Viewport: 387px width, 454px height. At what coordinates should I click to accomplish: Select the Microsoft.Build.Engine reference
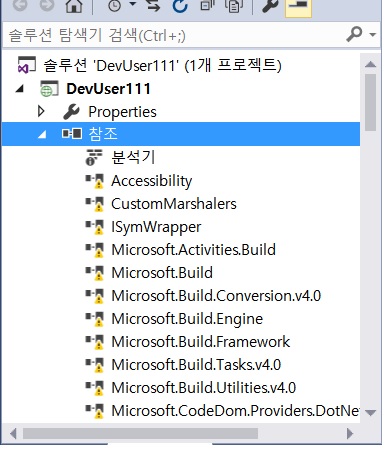[x=187, y=319]
